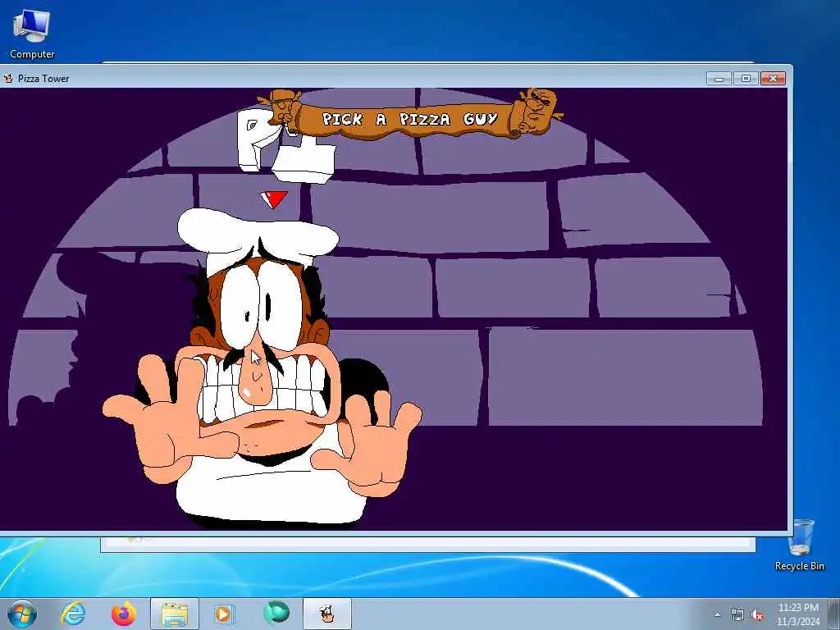Launch Firefox from taskbar
This screenshot has height=630, width=840.
124,614
